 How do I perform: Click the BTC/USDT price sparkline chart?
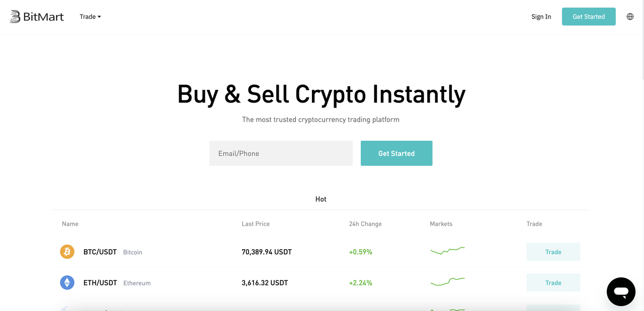pos(447,251)
